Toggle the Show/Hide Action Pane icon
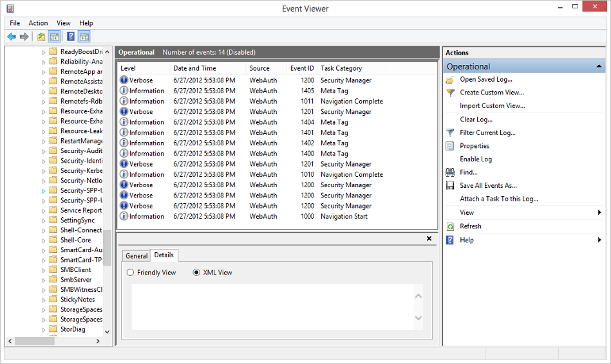Viewport: 611px width, 364px height. point(84,37)
